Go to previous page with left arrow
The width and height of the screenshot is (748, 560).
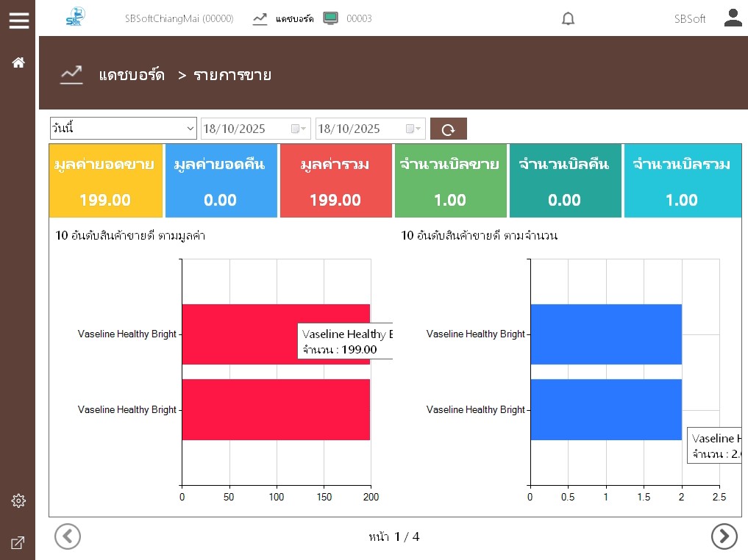[x=68, y=536]
